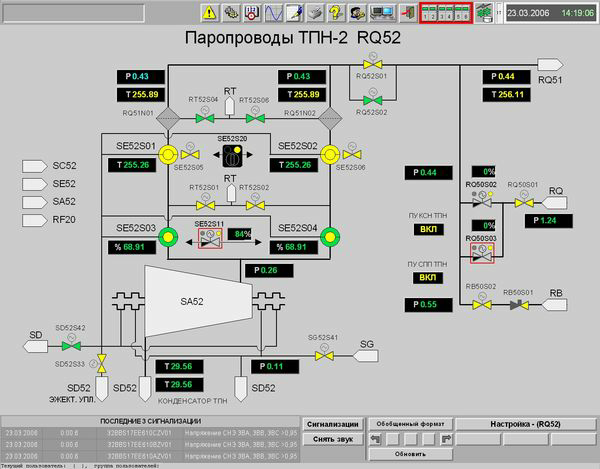Screen dimensions: 600x469
Task: Click the RQ50S02 0% position indicator
Action: [x=484, y=171]
